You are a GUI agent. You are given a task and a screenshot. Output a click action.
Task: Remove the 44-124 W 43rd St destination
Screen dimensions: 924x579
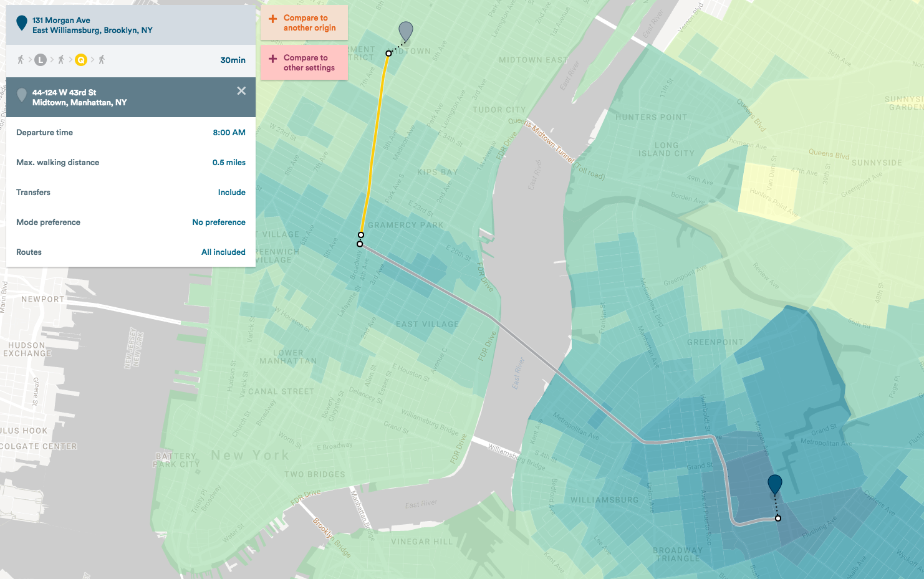241,91
